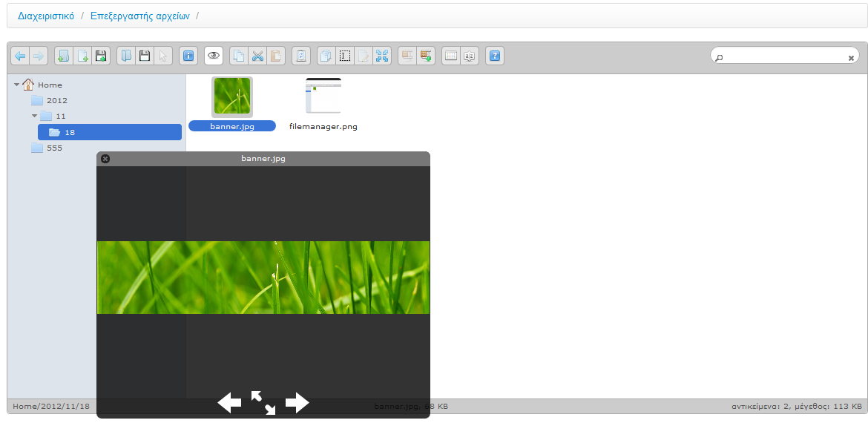The height and width of the screenshot is (446, 868).
Task: Open the Επεξεργαστής αρχείων breadcrumb item
Action: pyautogui.click(x=139, y=15)
